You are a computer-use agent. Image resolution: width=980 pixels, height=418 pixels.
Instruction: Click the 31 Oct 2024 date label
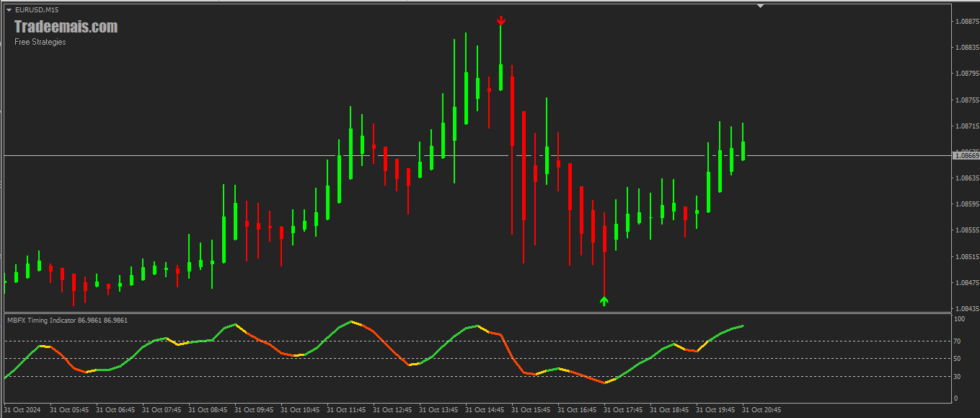pos(22,410)
